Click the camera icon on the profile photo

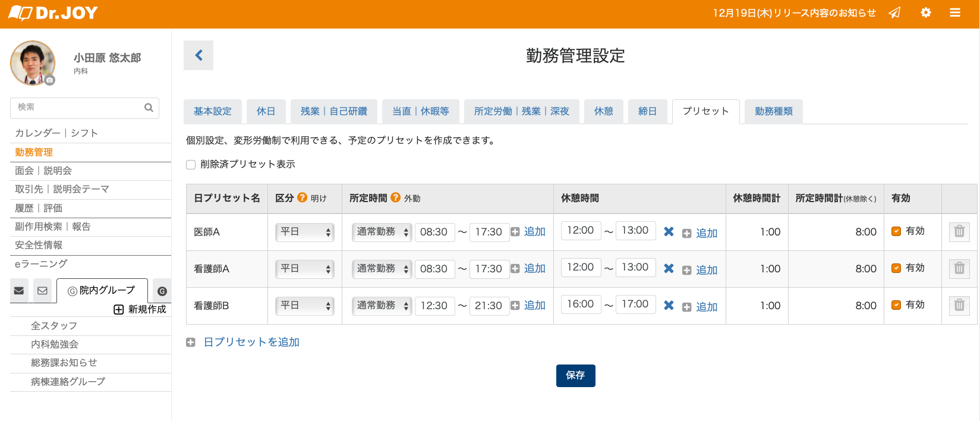point(50,80)
